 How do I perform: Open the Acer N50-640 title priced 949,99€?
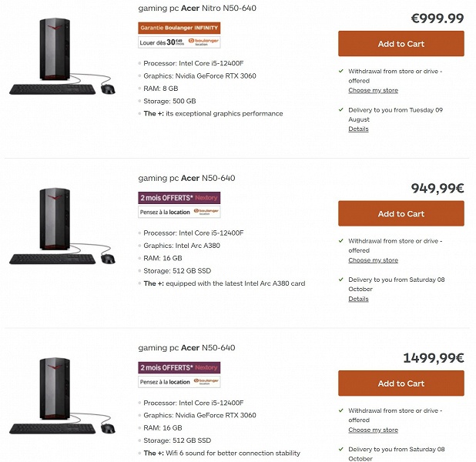[186, 178]
